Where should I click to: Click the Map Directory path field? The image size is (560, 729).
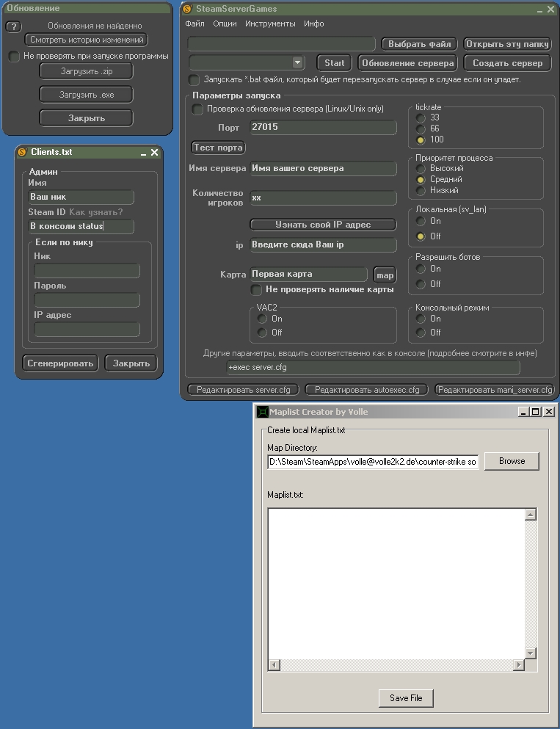point(373,462)
